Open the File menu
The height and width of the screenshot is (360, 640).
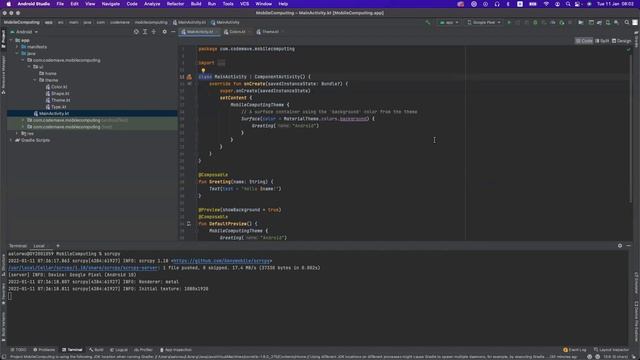coord(60,4)
